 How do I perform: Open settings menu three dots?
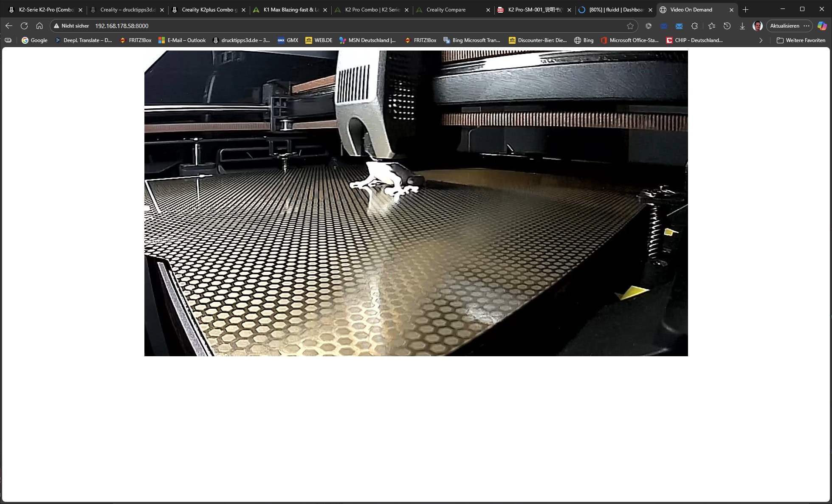point(807,26)
